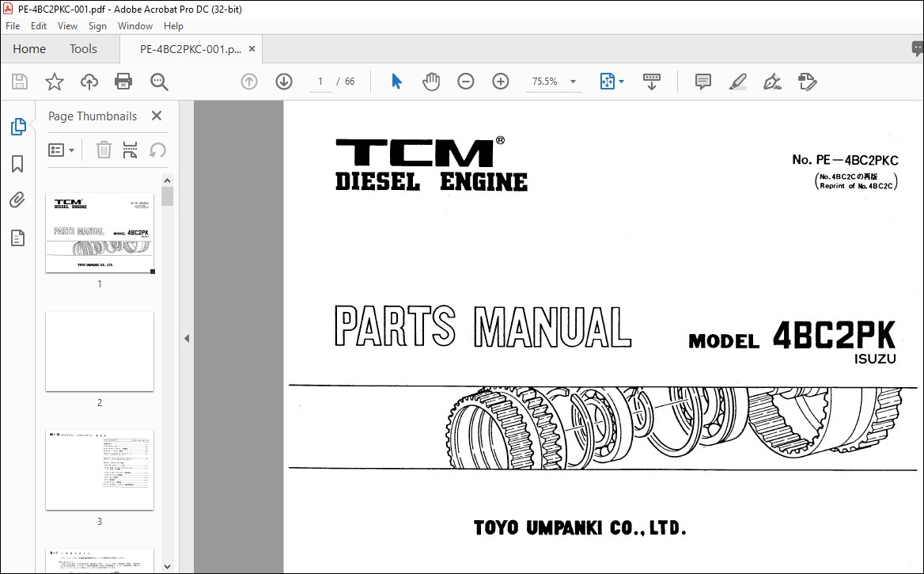
Task: Open the Help menu
Action: click(x=173, y=26)
